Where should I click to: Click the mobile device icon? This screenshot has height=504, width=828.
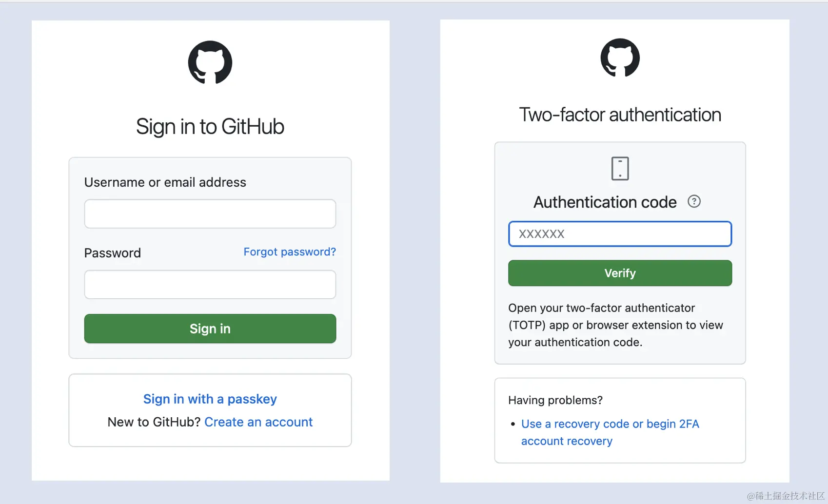click(620, 169)
